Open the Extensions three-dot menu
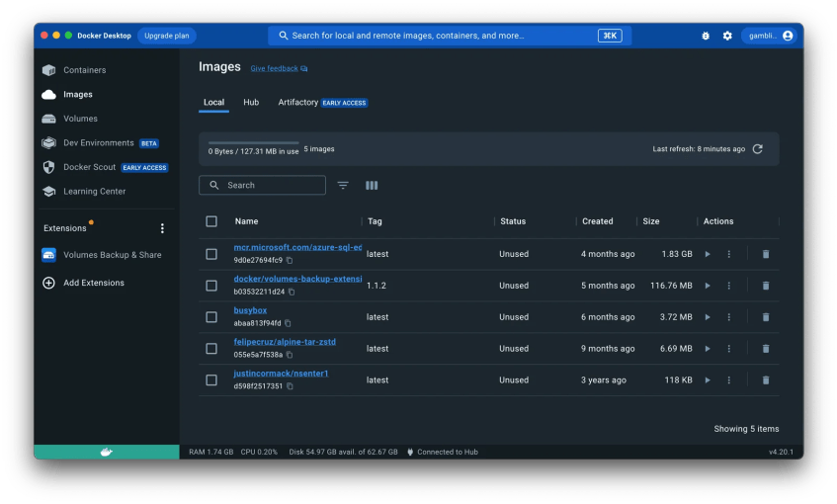 pyautogui.click(x=162, y=228)
